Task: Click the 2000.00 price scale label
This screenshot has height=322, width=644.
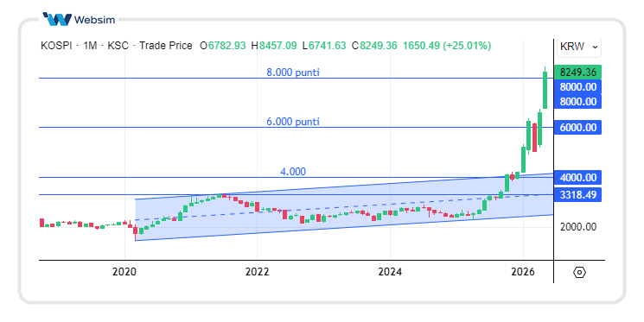Action: pyautogui.click(x=578, y=227)
